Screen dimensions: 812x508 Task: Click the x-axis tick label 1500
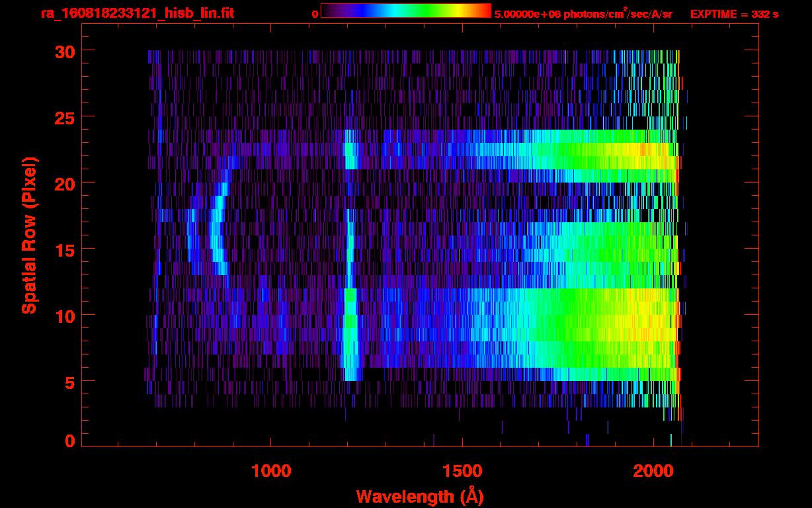pyautogui.click(x=462, y=471)
